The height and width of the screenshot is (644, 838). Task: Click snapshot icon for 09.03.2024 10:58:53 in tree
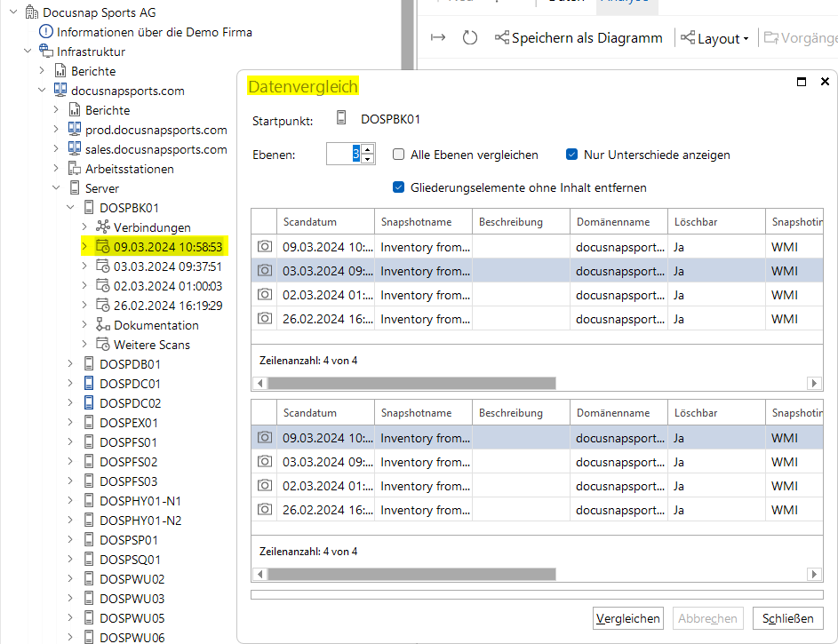coord(102,247)
